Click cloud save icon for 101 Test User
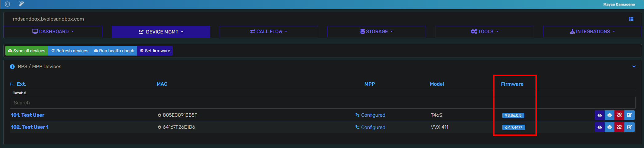Image resolution: width=644 pixels, height=148 pixels. click(610, 115)
